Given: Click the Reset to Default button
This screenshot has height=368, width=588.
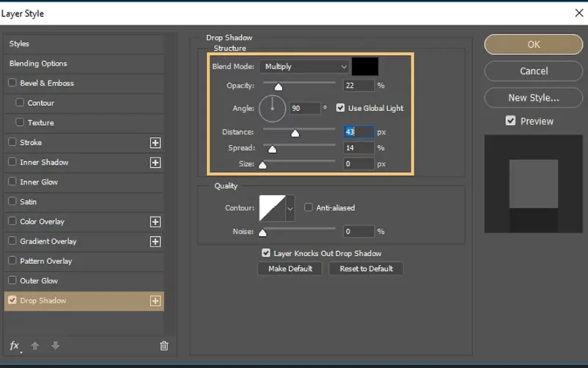Looking at the screenshot, I should click(366, 269).
